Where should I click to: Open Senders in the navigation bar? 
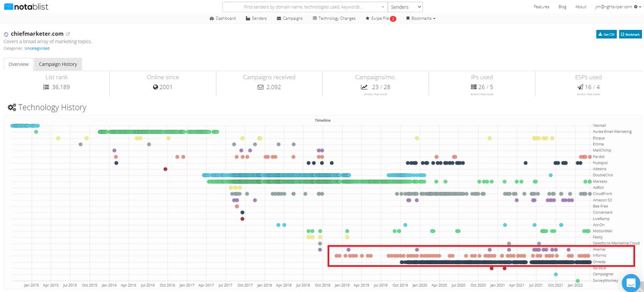(x=256, y=18)
